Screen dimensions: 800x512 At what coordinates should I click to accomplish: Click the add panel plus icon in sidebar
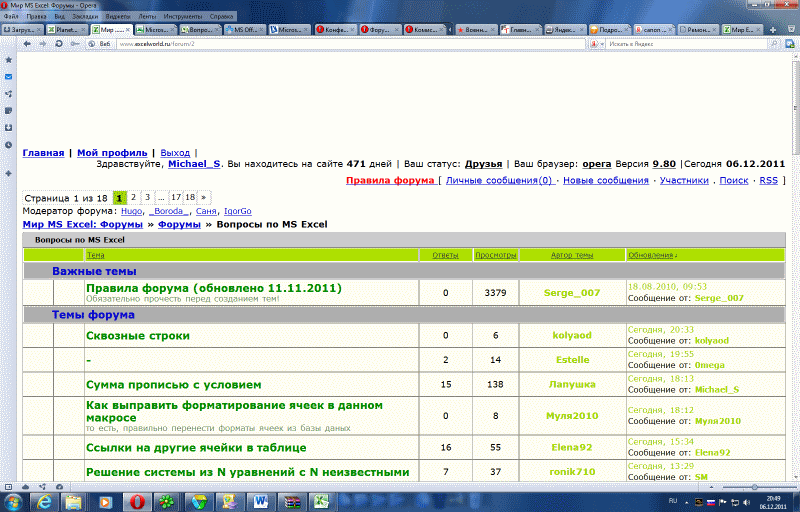(8, 173)
